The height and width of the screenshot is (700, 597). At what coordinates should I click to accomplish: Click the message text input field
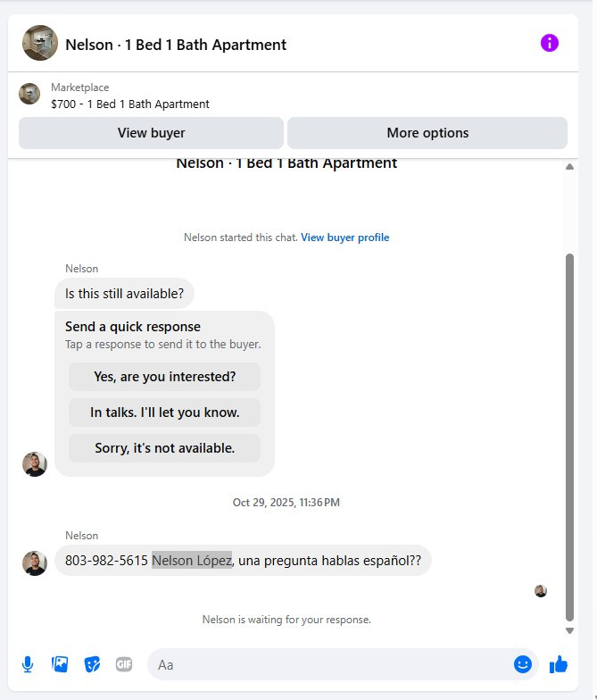coord(330,664)
